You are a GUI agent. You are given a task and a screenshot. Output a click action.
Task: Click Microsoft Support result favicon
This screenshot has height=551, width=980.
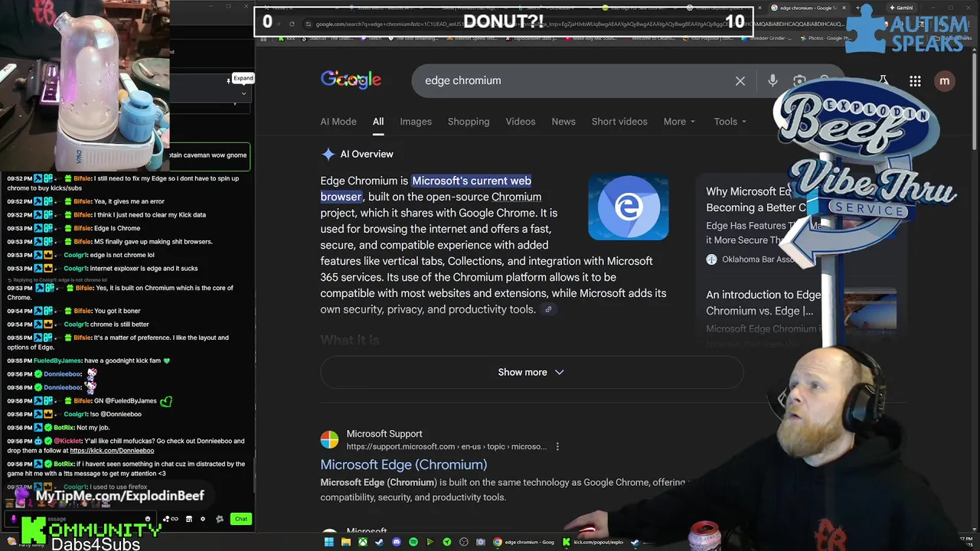click(x=329, y=440)
